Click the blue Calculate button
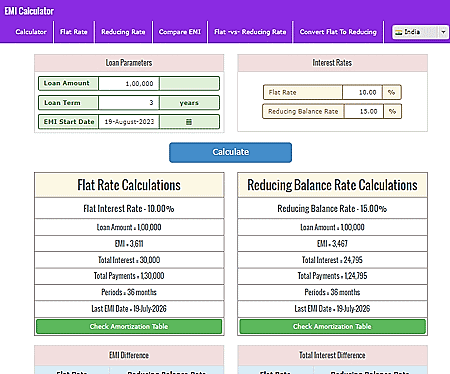This screenshot has height=374, width=450. click(230, 152)
